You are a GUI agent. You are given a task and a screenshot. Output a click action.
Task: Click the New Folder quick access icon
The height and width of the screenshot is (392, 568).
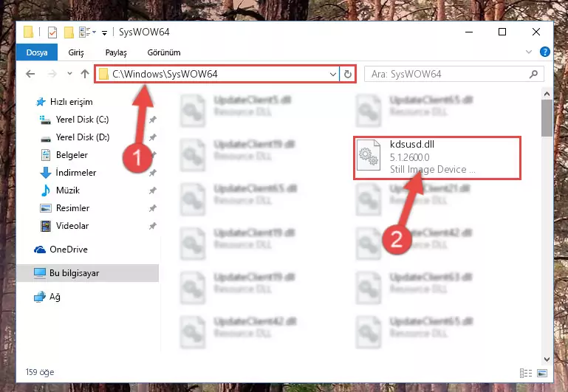(69, 32)
